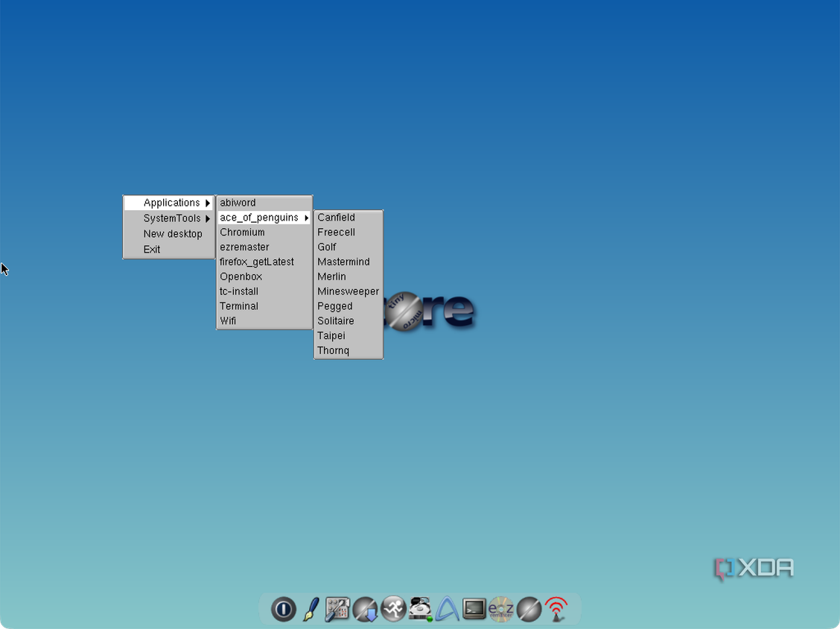Start Minesweeper from the submenu

pyautogui.click(x=349, y=291)
